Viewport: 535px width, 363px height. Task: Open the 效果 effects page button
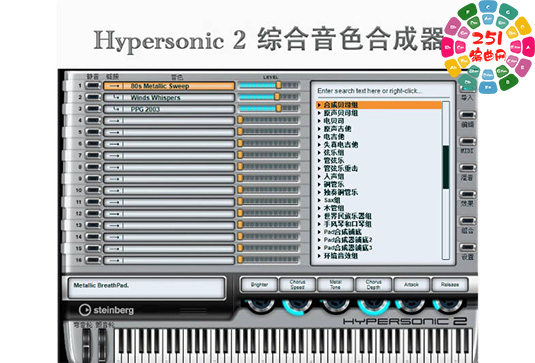coord(467,194)
